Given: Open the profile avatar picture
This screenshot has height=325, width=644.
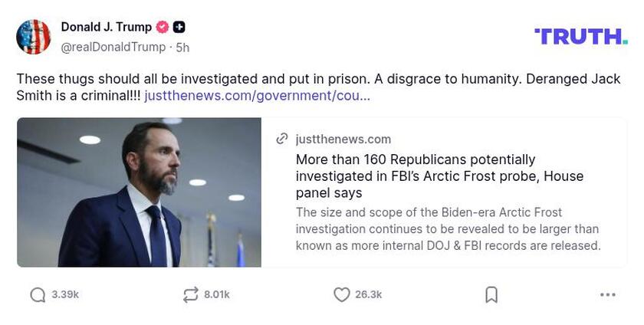Looking at the screenshot, I should [34, 37].
